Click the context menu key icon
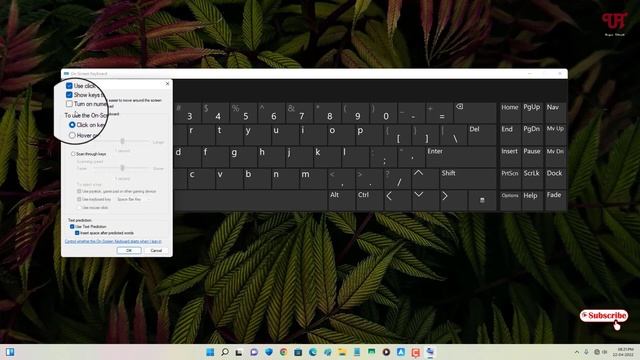Screen dimensions: 640x360 (482, 200)
